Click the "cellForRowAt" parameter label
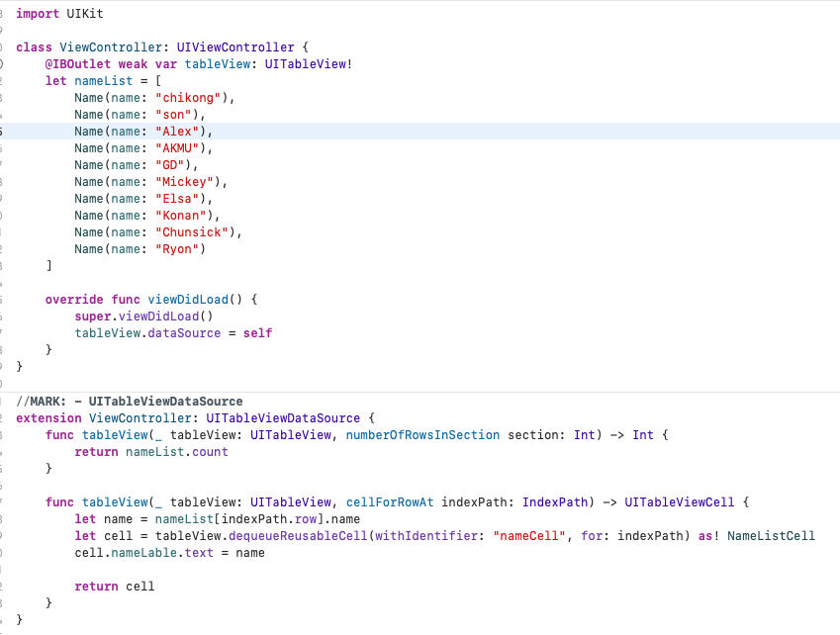840x635 pixels. pyautogui.click(x=390, y=502)
